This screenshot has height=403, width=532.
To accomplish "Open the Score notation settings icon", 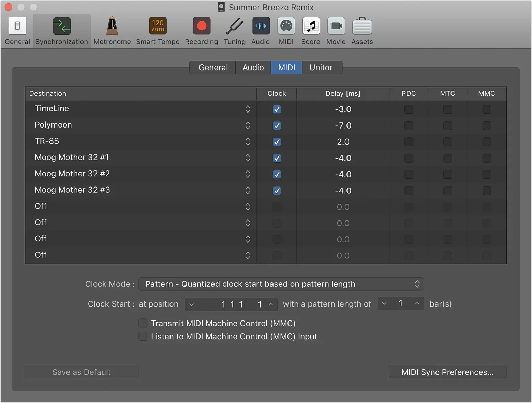I will (x=311, y=27).
